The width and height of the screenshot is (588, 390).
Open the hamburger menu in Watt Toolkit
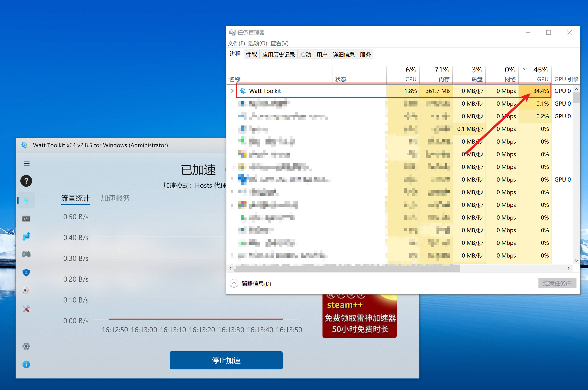pos(27,163)
